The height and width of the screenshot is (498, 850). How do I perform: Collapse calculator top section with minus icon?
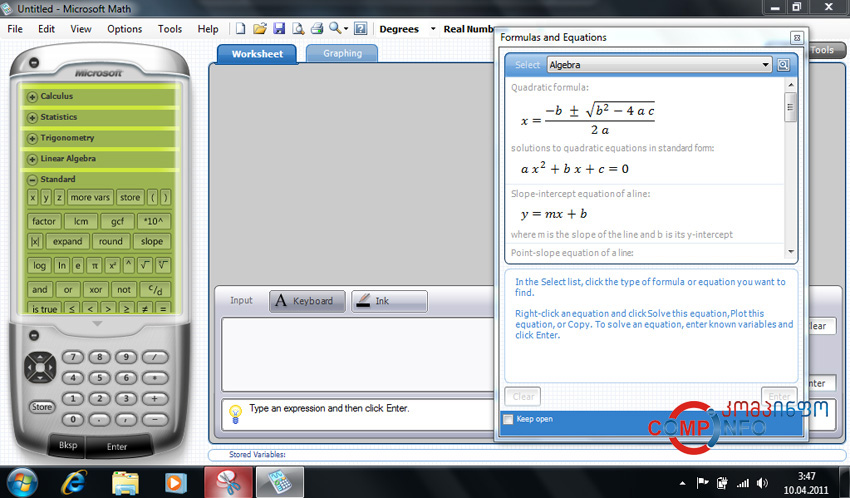pyautogui.click(x=34, y=63)
